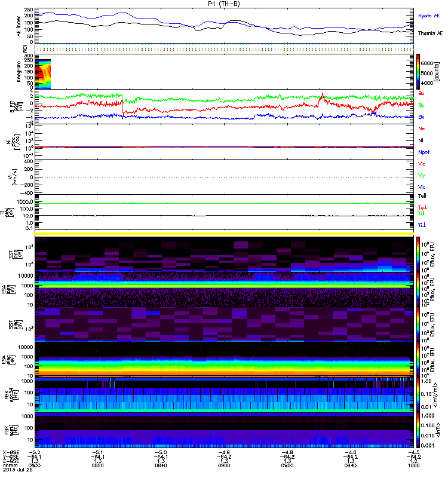Click the ESA ions spectrogram panel

[x=224, y=289]
